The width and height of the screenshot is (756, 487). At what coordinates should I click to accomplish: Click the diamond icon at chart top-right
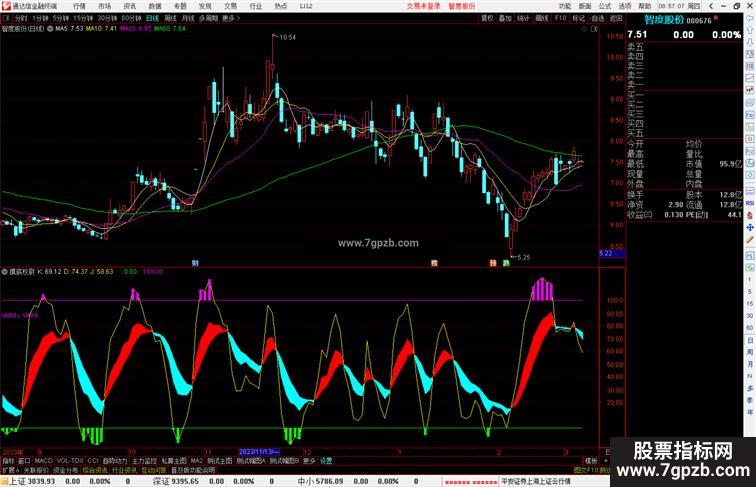pyautogui.click(x=584, y=29)
